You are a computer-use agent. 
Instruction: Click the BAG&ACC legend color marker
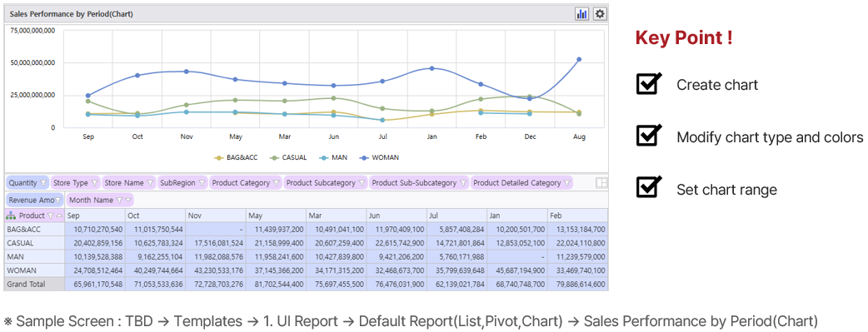219,158
